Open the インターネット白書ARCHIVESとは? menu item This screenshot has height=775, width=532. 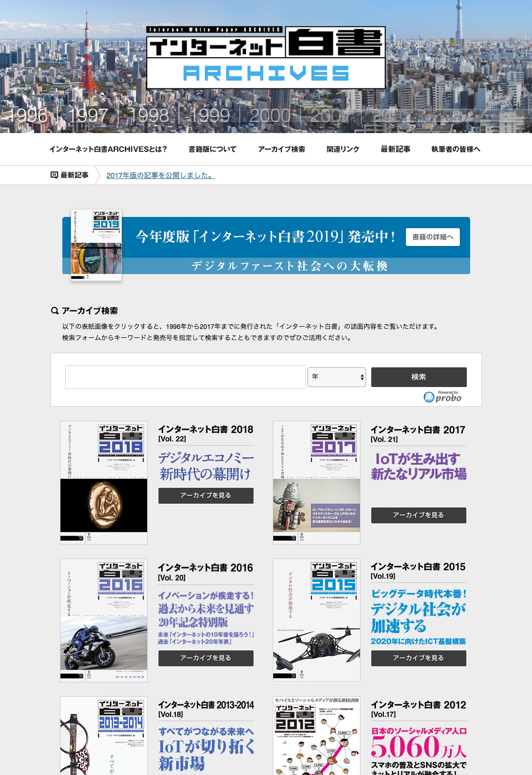click(108, 149)
